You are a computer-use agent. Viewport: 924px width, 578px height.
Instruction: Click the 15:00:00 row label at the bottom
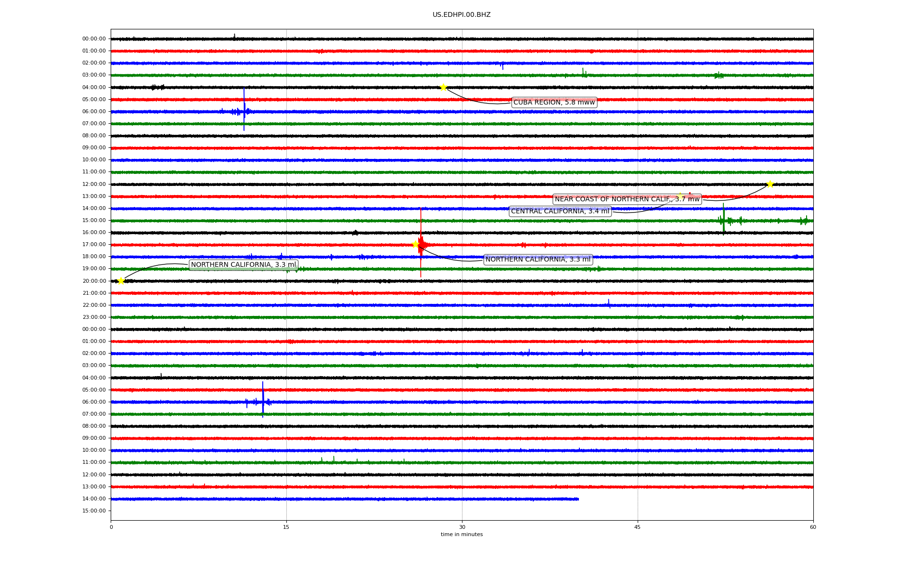(94, 511)
